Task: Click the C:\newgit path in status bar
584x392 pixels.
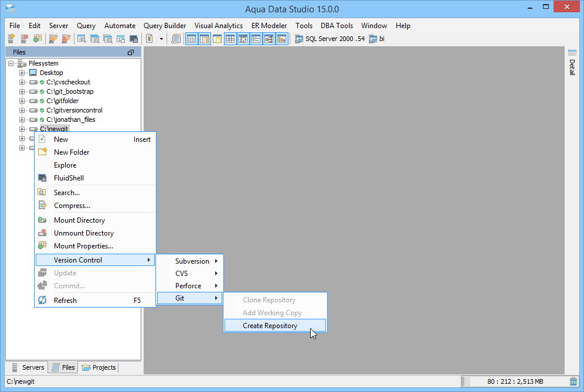Action: (21, 381)
